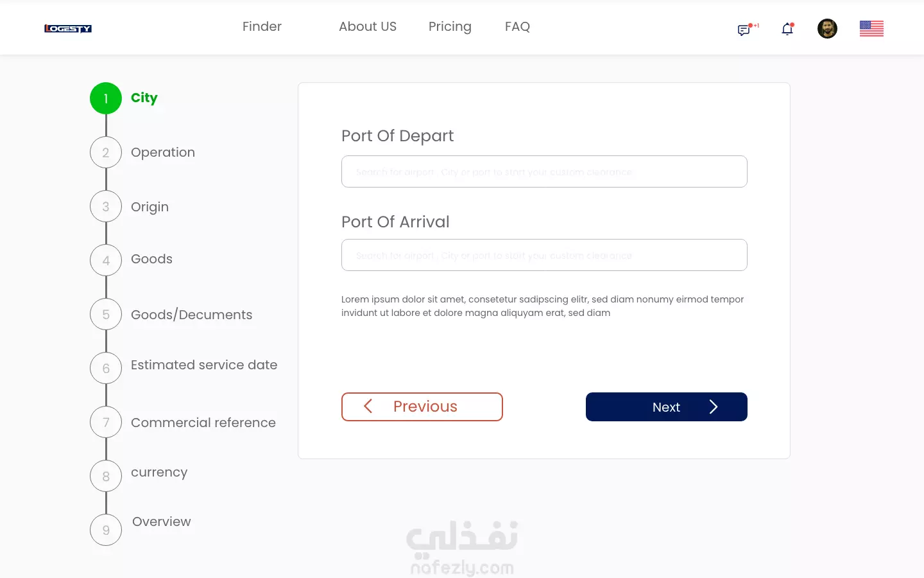Open the user profile avatar
This screenshot has width=924, height=578.
[x=827, y=28]
